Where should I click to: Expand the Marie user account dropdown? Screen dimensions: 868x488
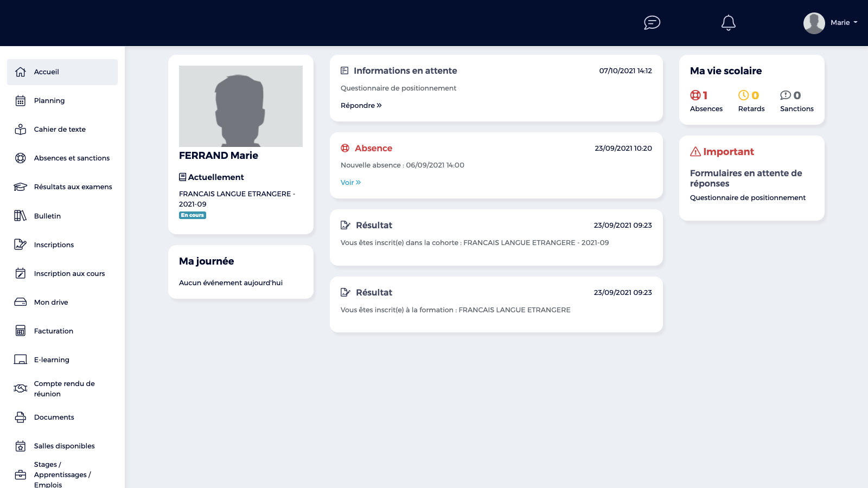point(831,23)
